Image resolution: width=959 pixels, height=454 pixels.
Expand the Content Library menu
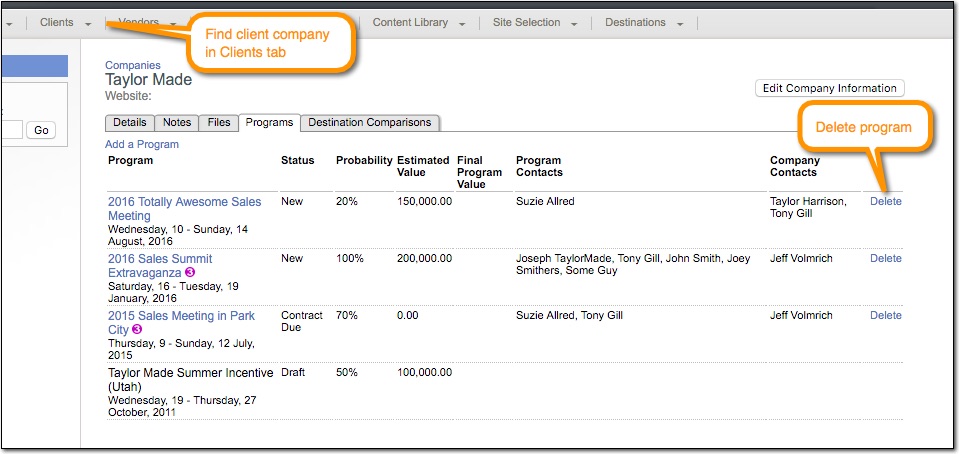pos(419,23)
